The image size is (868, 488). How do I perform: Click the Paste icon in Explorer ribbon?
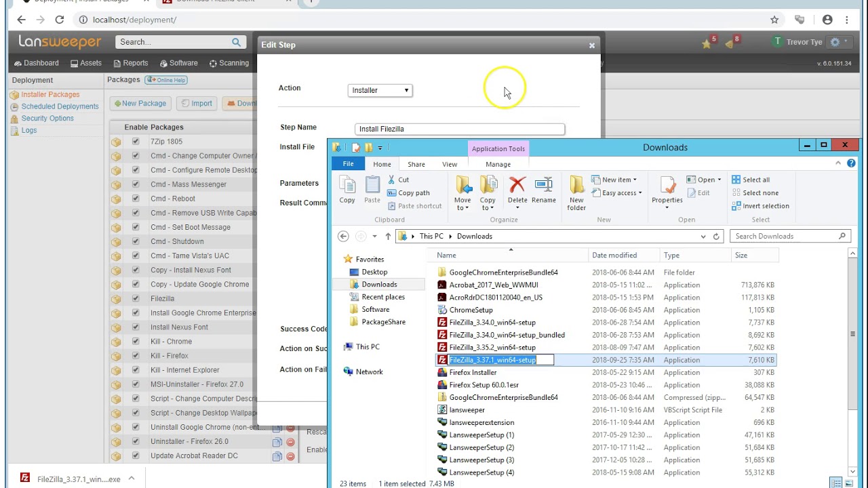pos(372,190)
